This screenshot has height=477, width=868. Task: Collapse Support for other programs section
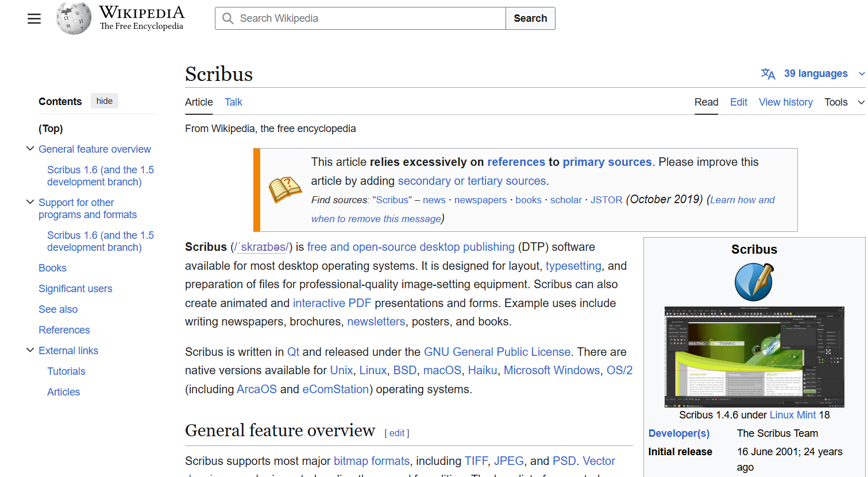[30, 202]
